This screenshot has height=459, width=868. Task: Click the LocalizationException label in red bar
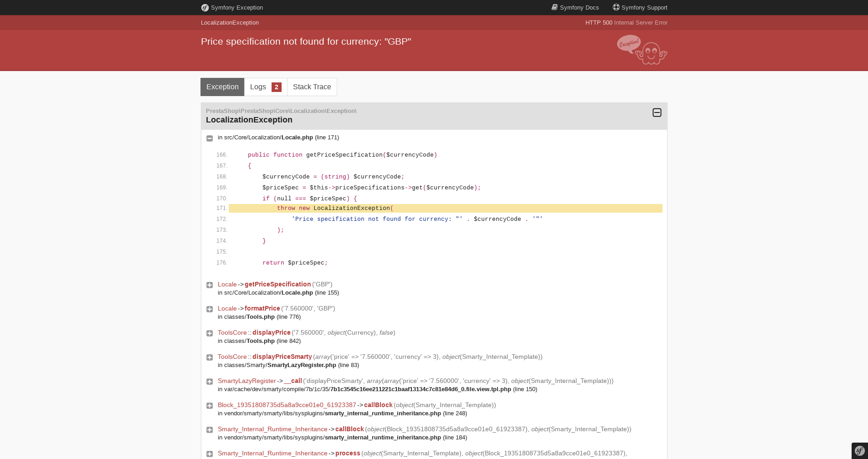[x=230, y=23]
